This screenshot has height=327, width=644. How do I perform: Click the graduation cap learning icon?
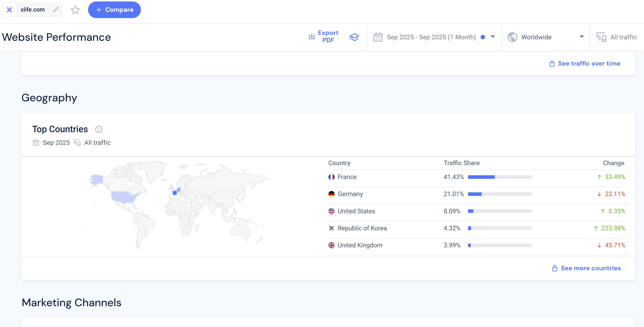(354, 37)
